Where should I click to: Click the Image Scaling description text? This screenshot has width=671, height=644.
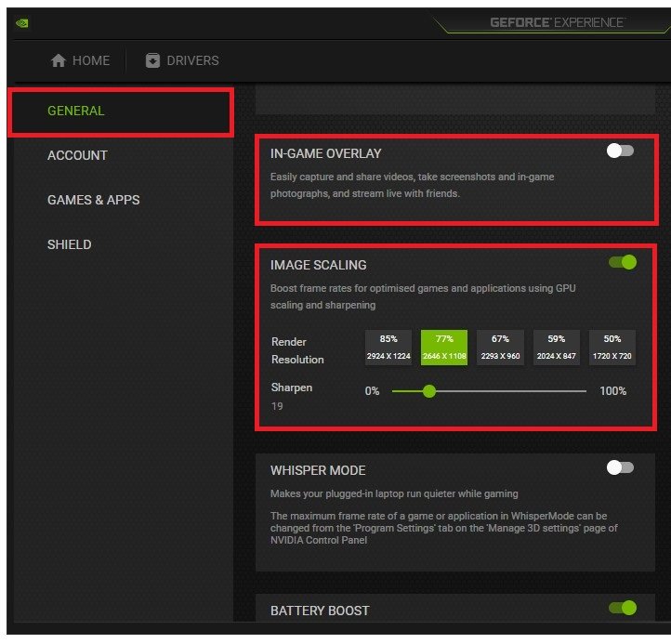423,296
